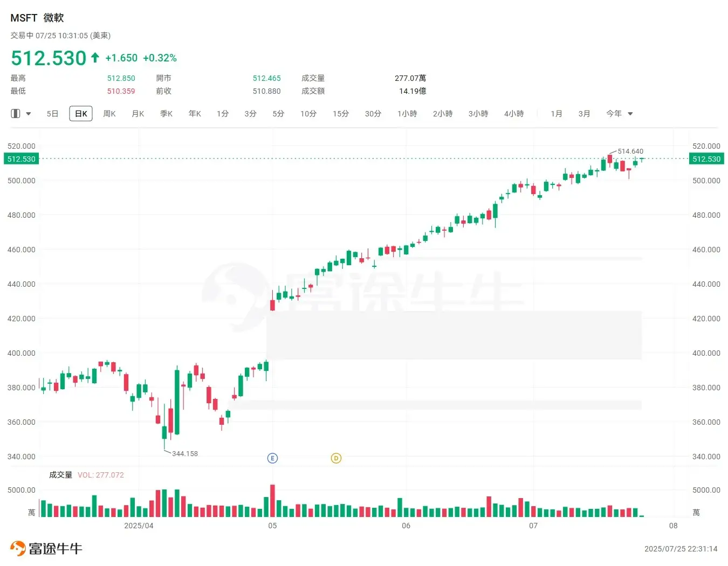Click the trading status 交易中 timestamp

tap(60, 36)
